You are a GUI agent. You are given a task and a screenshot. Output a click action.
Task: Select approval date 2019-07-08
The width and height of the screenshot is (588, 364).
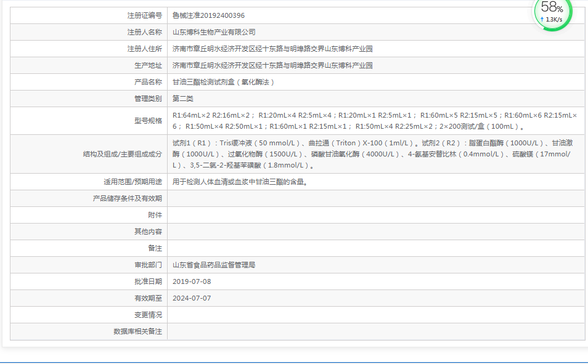[x=193, y=281]
